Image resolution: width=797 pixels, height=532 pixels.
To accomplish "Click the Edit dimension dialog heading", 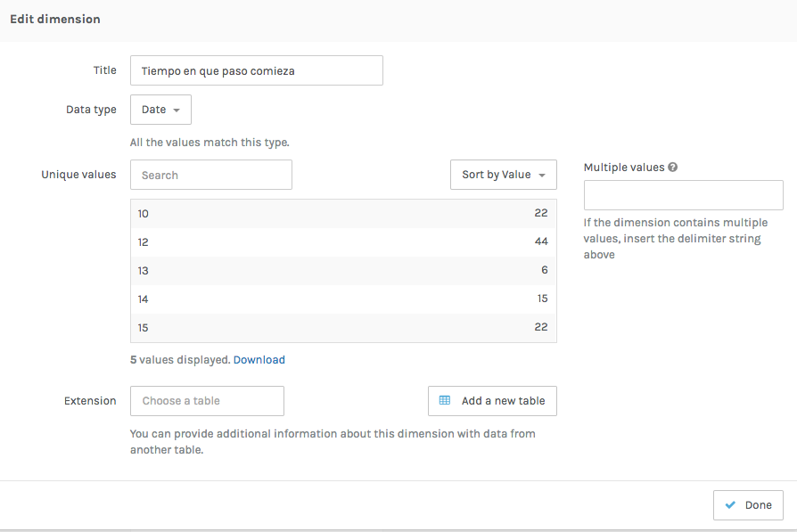I will coord(55,19).
